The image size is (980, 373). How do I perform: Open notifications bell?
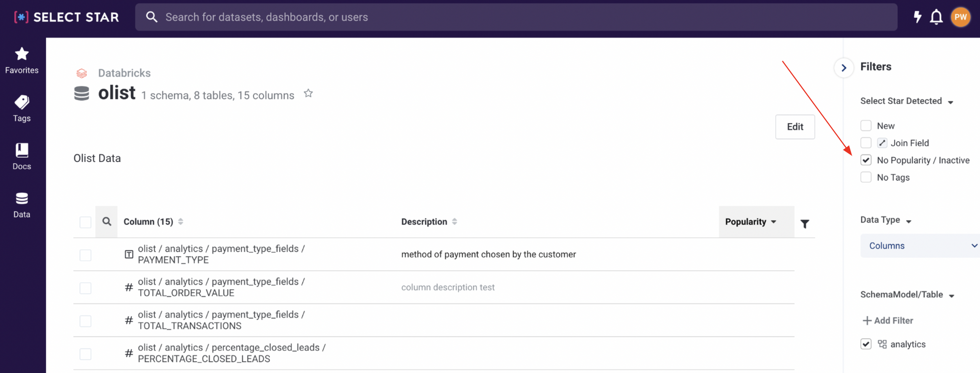point(936,17)
